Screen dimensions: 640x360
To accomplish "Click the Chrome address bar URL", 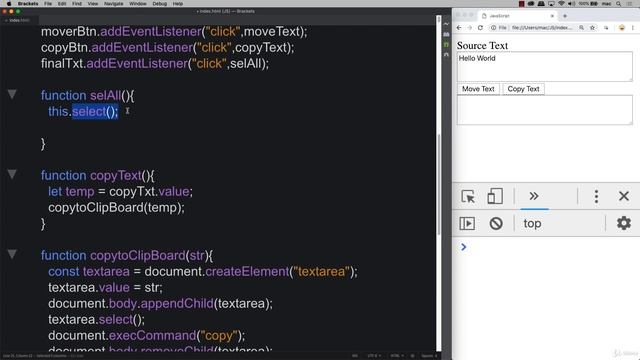I will pyautogui.click(x=542, y=28).
